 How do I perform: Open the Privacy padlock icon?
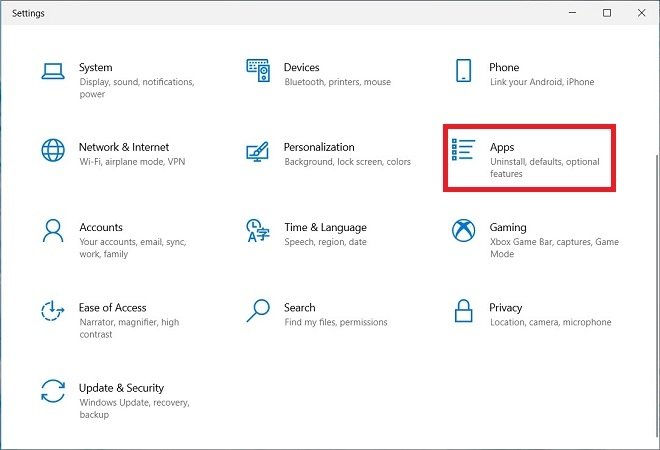point(463,311)
